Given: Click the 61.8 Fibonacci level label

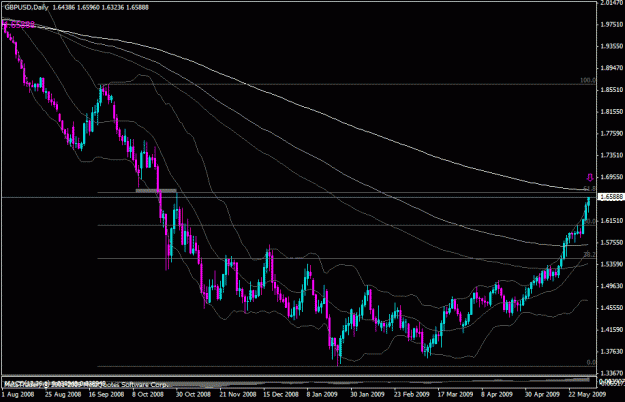Looking at the screenshot, I should point(589,188).
